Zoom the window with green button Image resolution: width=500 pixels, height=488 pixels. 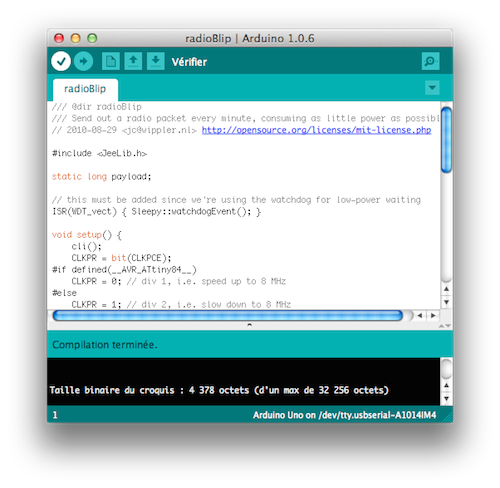(x=92, y=38)
